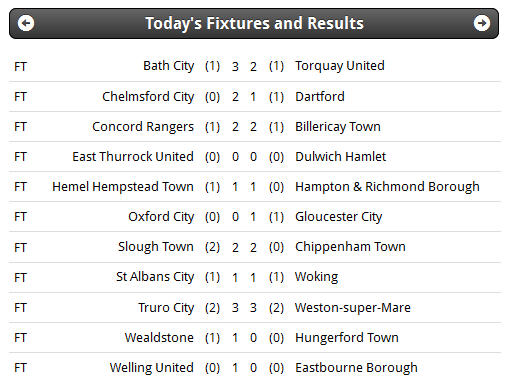Open Dulwich Hamlet team page
Image resolution: width=505 pixels, height=389 pixels.
click(340, 157)
